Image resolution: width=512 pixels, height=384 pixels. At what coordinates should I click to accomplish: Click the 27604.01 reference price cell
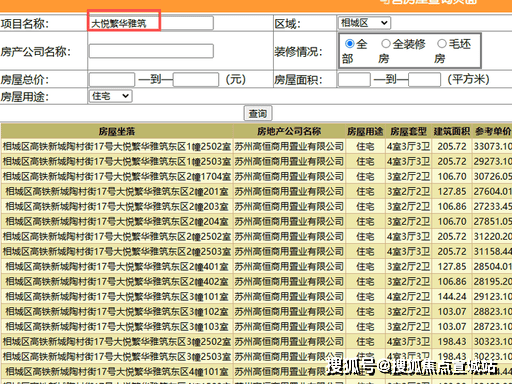[492, 191]
